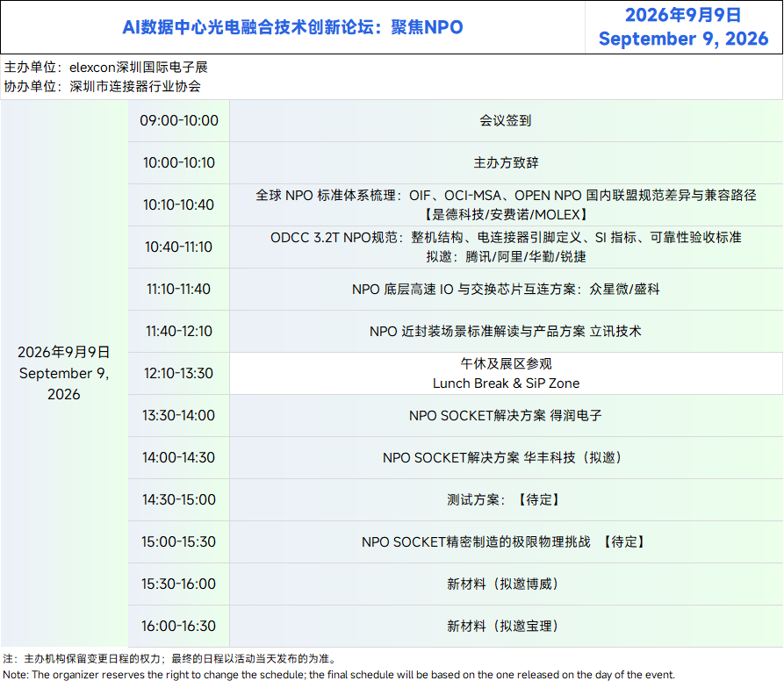The image size is (784, 688).
Task: Click the session 'NPO 近封装场景标准解读与产品方案 立讯技术'
Action: pyautogui.click(x=506, y=331)
